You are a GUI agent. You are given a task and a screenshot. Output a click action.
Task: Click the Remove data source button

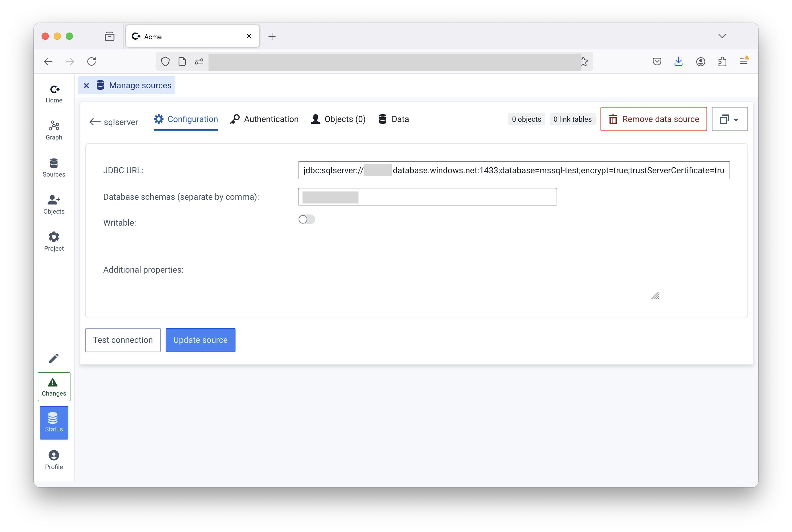653,119
